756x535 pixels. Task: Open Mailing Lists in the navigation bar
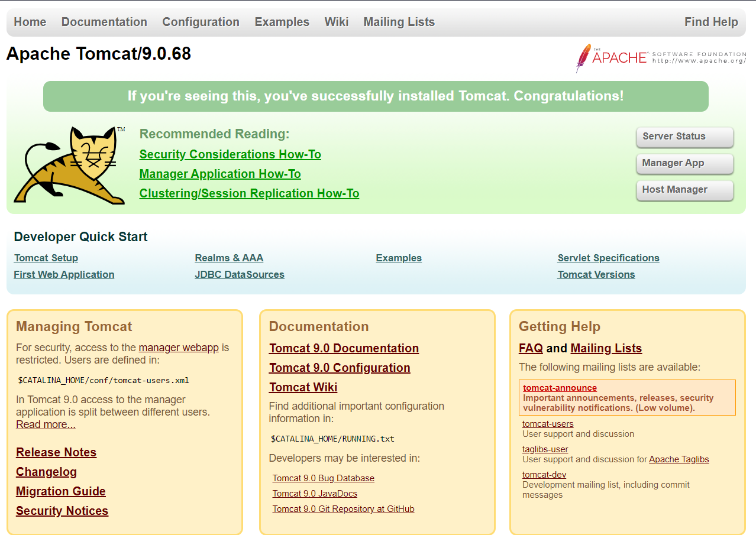pyautogui.click(x=399, y=22)
